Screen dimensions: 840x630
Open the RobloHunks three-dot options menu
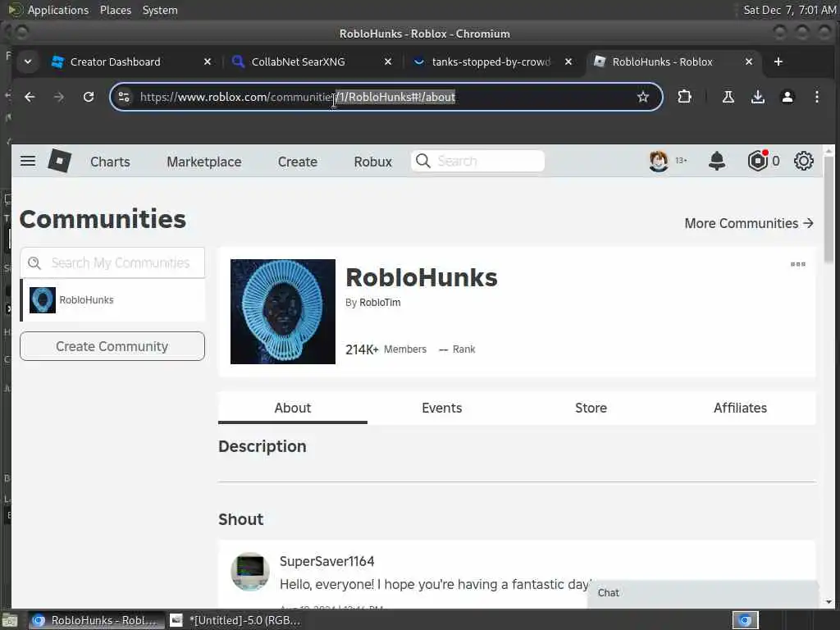coord(797,264)
